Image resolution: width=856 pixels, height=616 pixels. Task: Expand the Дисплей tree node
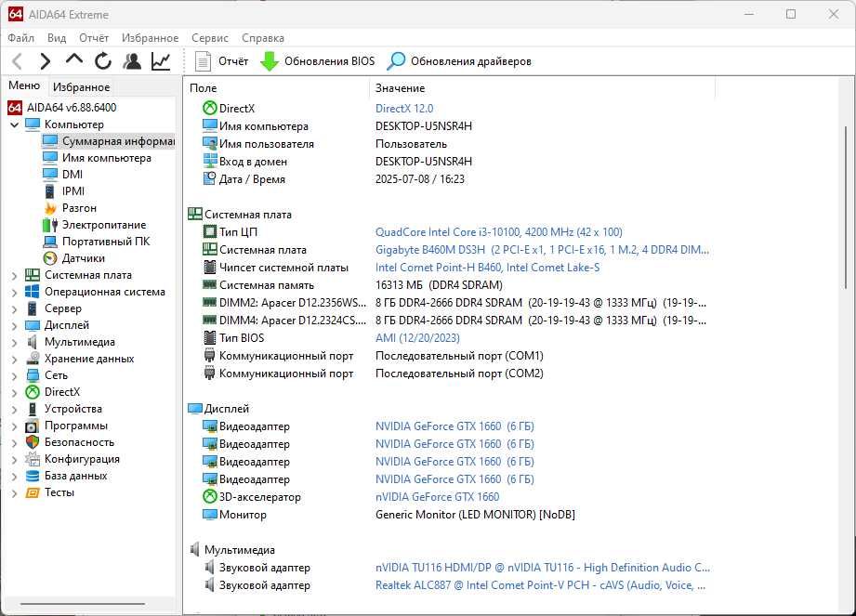pyautogui.click(x=15, y=326)
